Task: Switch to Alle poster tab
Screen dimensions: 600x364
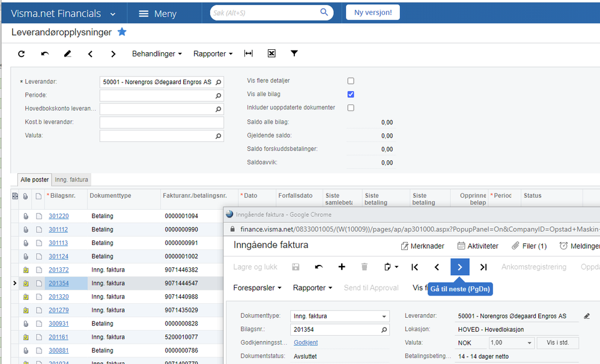Action: [35, 180]
